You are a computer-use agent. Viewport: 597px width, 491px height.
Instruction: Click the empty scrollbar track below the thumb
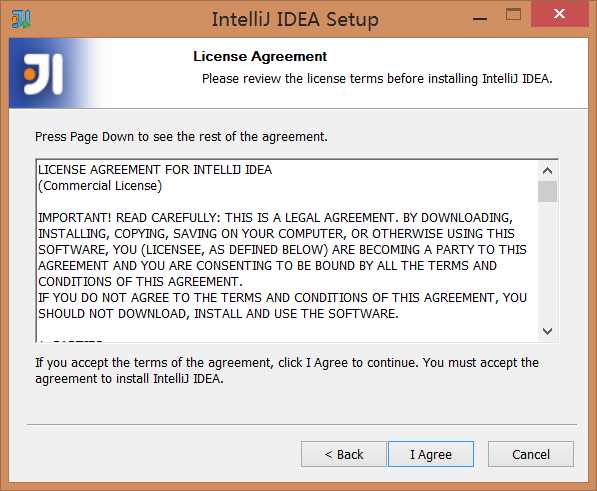point(548,262)
